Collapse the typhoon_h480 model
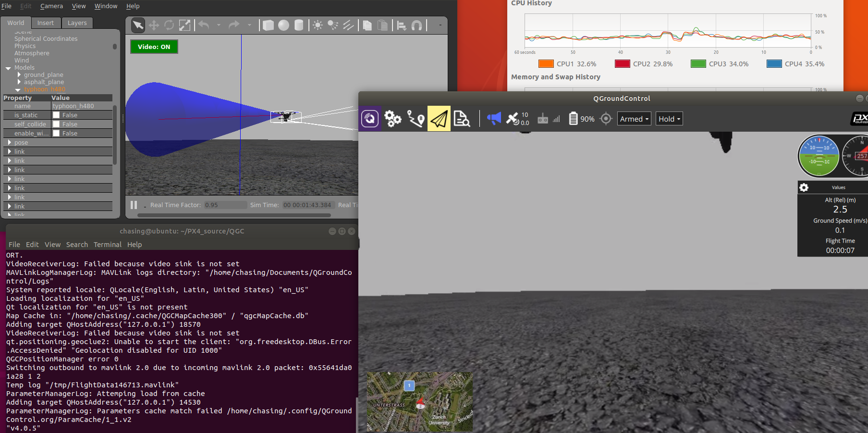Viewport: 868px width, 433px height. point(18,90)
